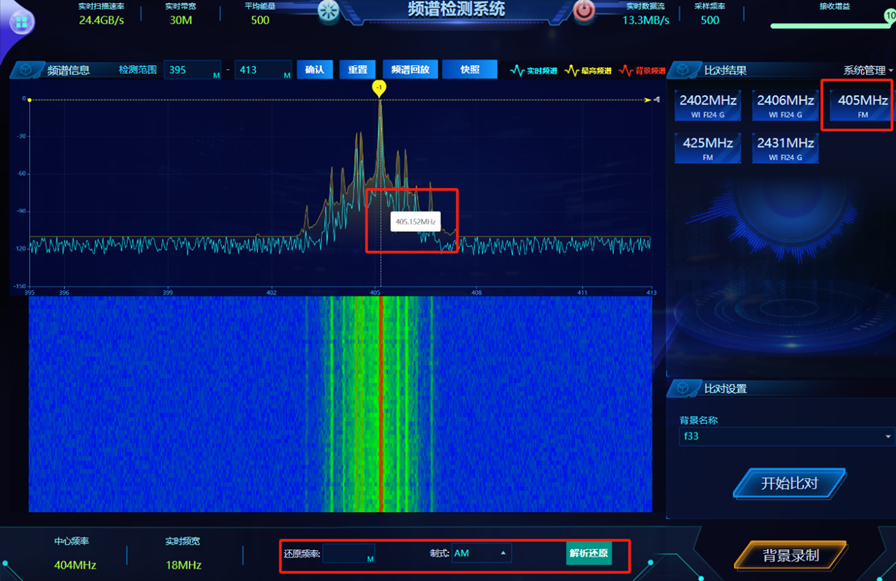Select the 2431MHz result card
Image resolution: width=896 pixels, height=581 pixels.
(785, 148)
